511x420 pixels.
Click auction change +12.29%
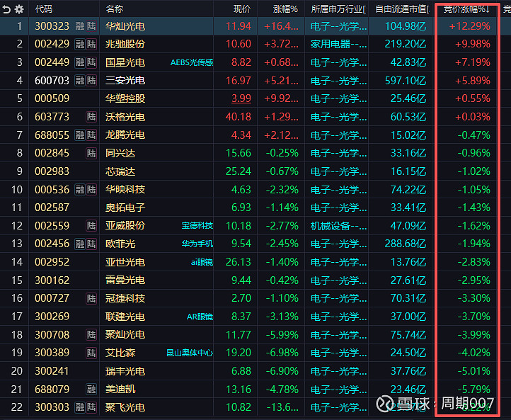[x=470, y=26]
